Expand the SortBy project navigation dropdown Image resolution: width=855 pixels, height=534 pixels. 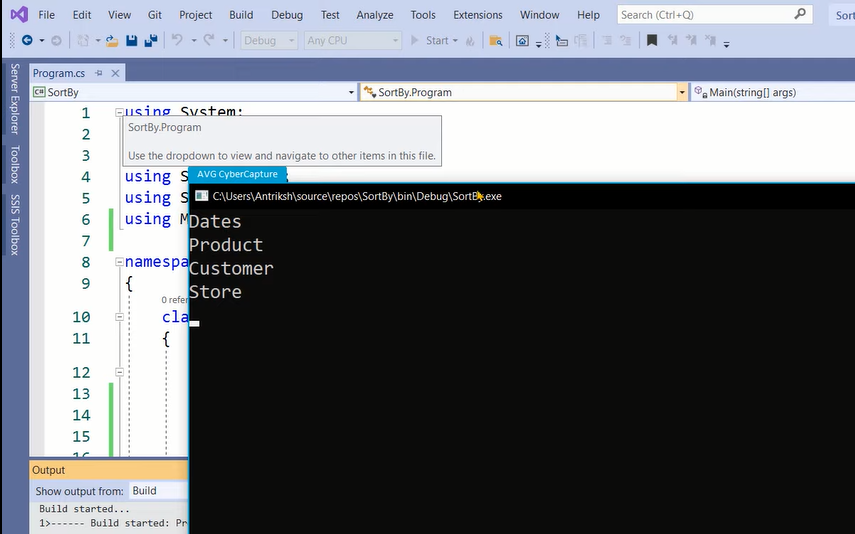351,93
